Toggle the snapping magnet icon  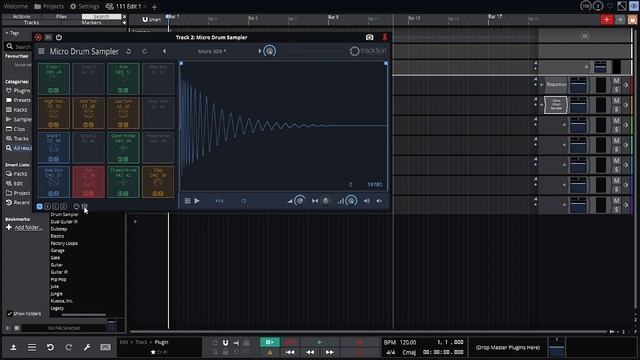225,343
